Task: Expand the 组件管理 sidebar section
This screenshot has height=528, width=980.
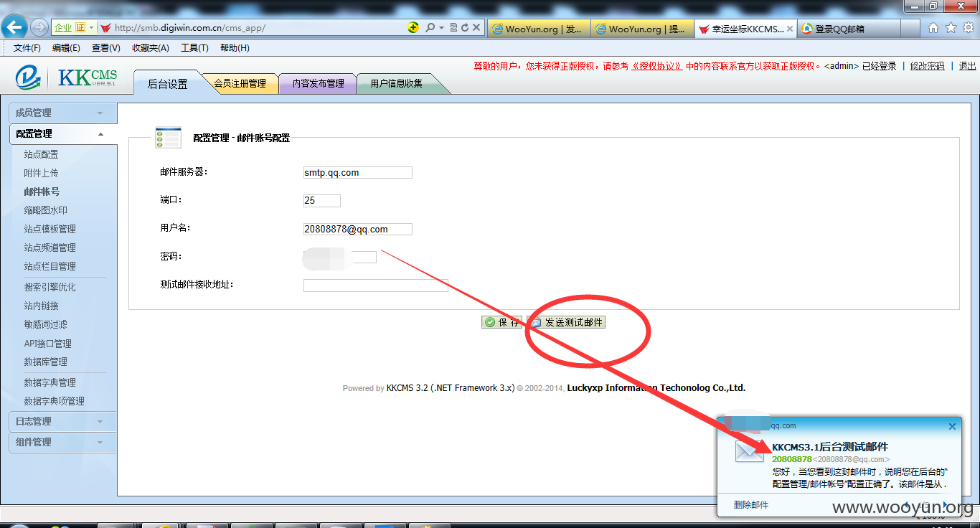Action: [62, 443]
